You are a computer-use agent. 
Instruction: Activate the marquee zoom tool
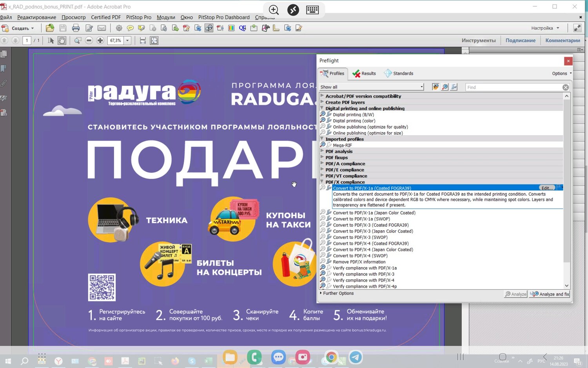pos(78,40)
